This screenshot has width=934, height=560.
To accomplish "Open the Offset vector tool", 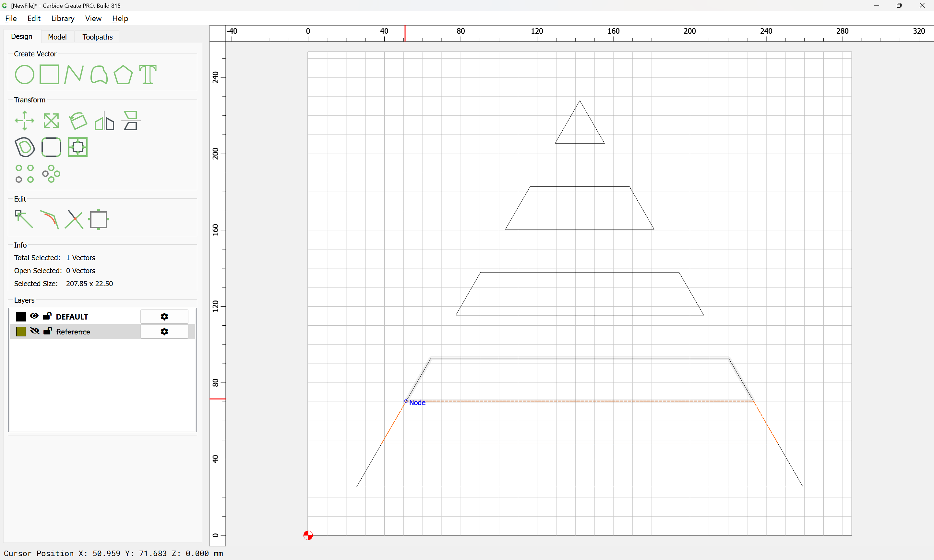I will [x=25, y=147].
